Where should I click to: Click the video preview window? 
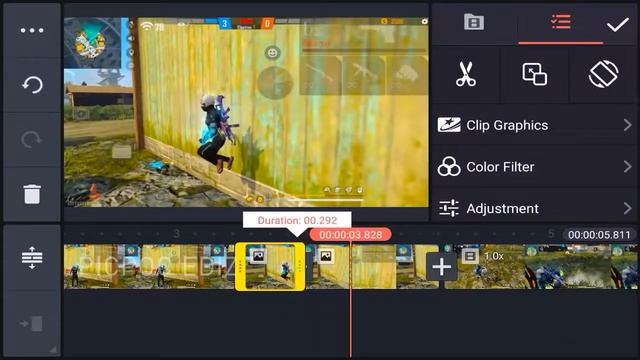tap(246, 112)
